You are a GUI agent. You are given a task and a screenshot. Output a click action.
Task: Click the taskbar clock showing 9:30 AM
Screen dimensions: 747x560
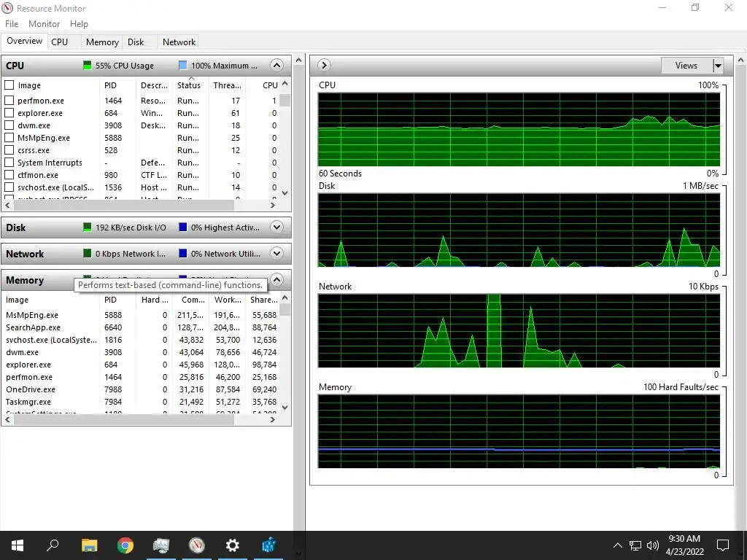tap(684, 545)
